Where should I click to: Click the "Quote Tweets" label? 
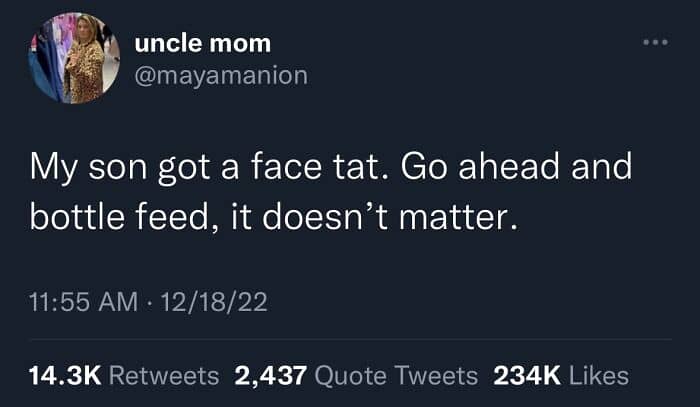click(396, 375)
